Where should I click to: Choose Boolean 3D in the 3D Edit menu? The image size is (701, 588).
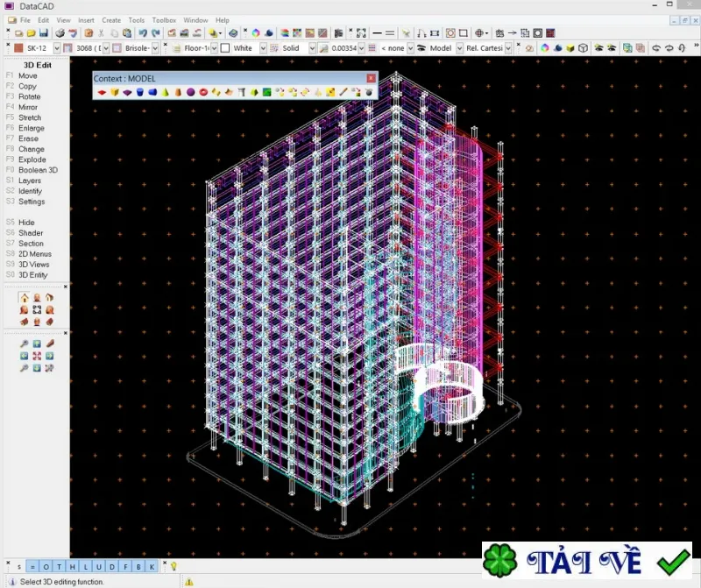pyautogui.click(x=38, y=170)
